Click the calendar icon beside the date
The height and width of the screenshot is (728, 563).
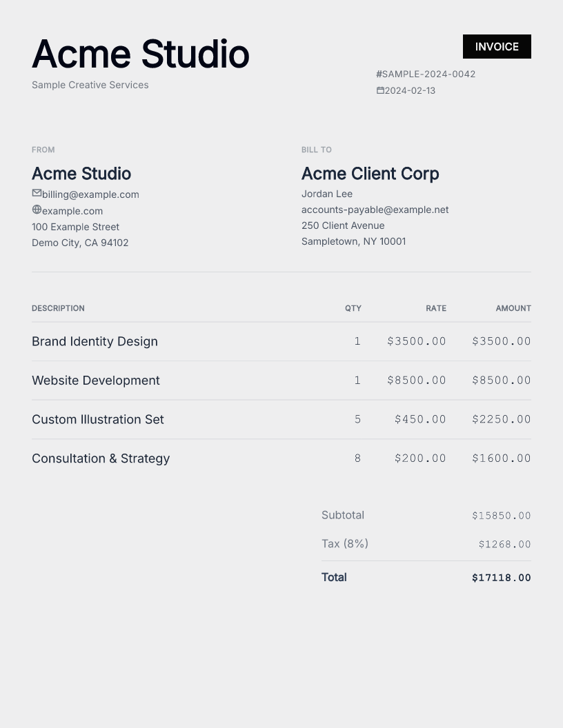pos(380,90)
